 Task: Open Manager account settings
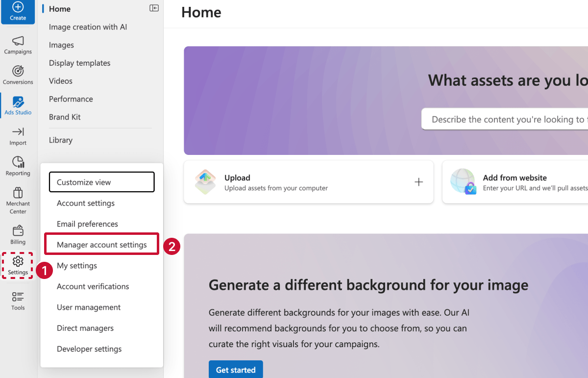(x=101, y=244)
